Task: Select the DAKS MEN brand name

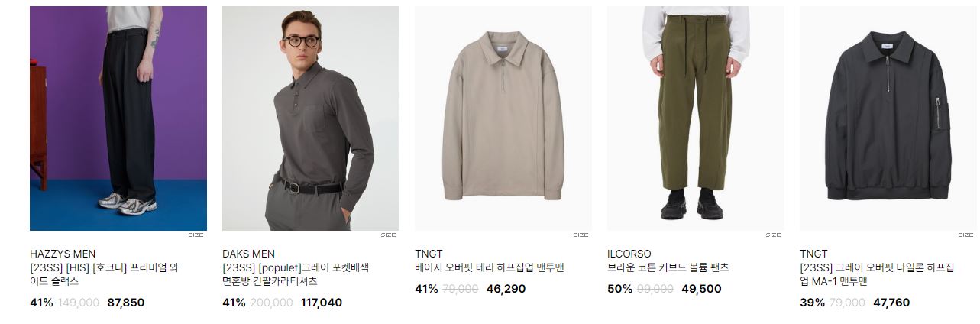Action: coord(248,254)
